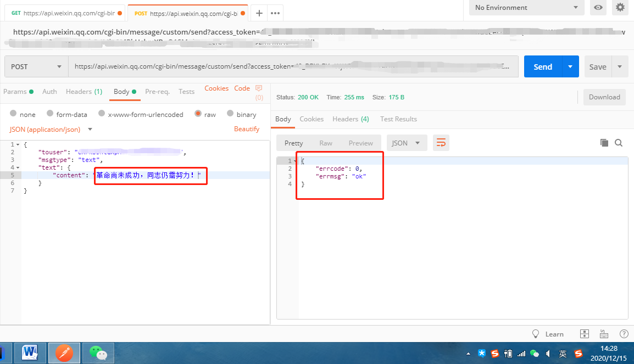The height and width of the screenshot is (364, 634).
Task: Click the "content" line in body editor
Action: 146,175
